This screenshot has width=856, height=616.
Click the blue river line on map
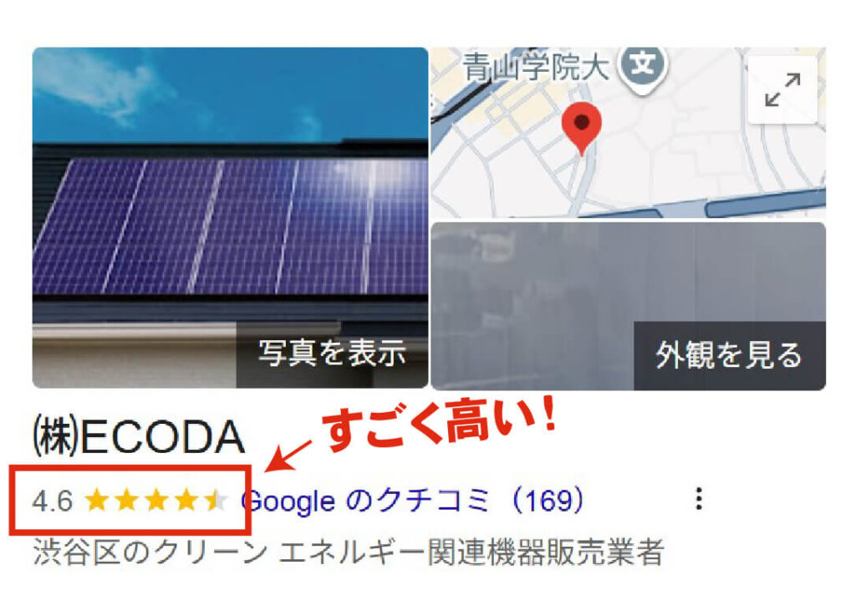coord(764,205)
